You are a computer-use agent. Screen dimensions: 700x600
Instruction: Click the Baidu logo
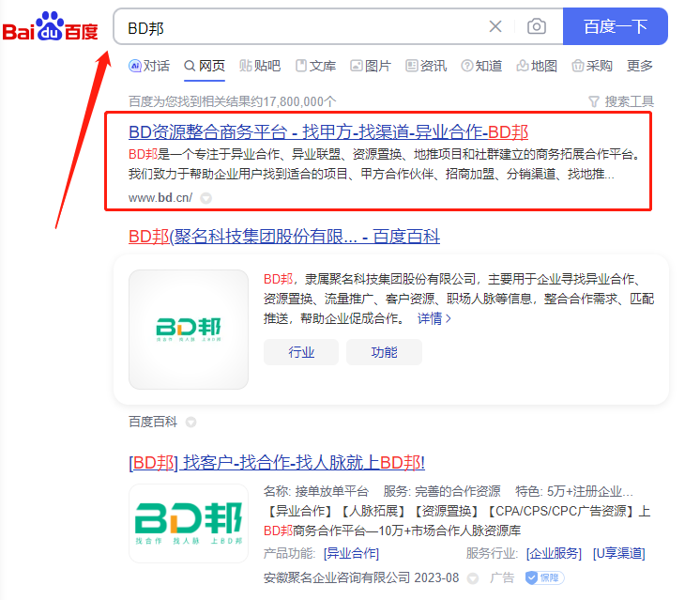click(x=50, y=27)
